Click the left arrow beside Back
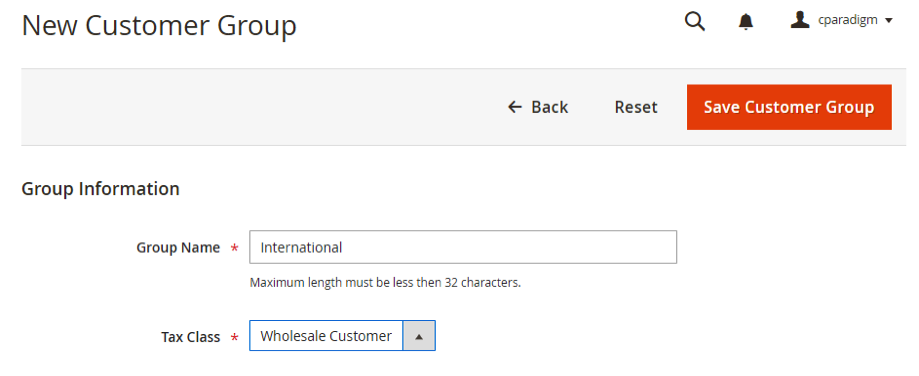 pos(515,107)
